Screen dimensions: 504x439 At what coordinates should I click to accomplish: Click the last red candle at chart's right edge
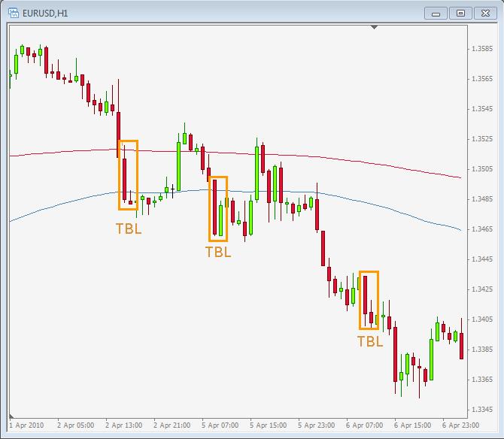tap(462, 346)
